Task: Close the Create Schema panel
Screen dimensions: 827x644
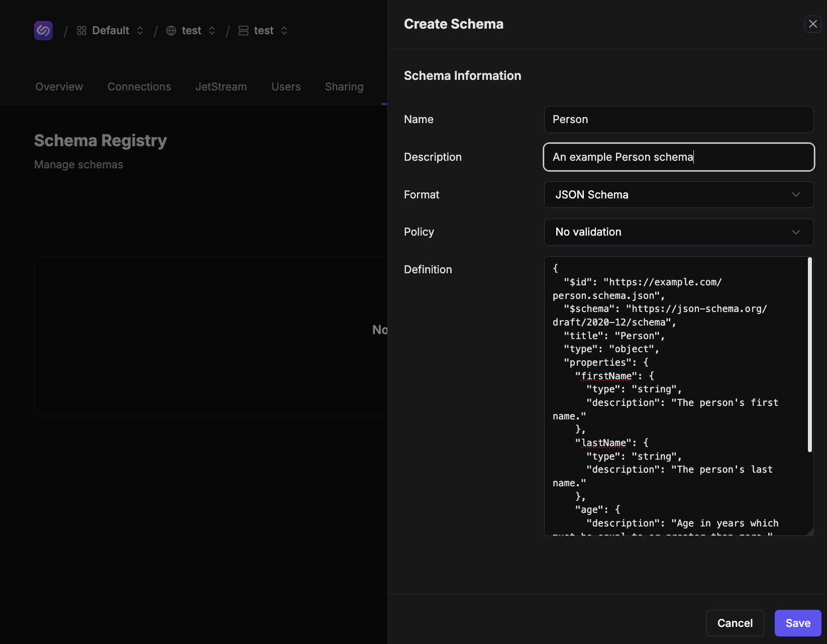Action: (x=812, y=24)
